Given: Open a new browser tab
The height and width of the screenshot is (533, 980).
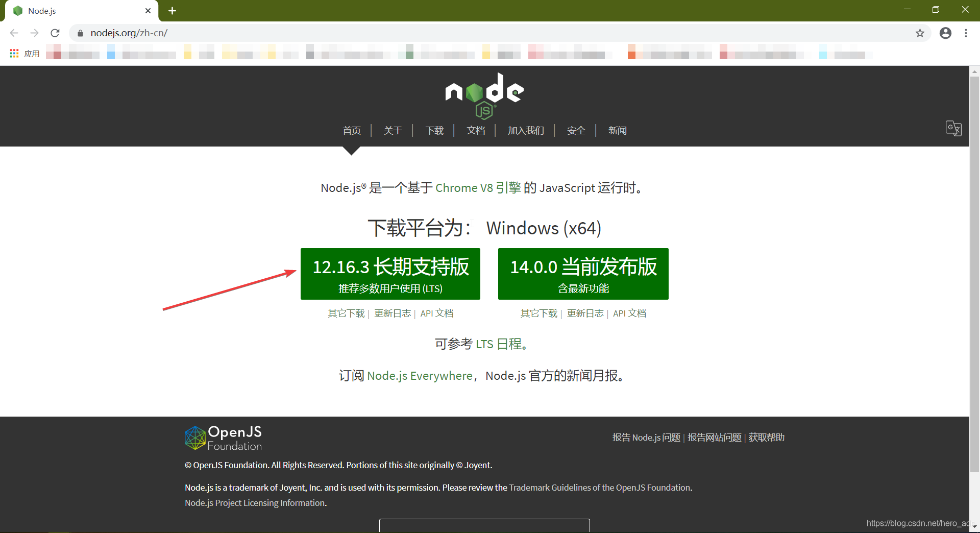Looking at the screenshot, I should (x=172, y=10).
